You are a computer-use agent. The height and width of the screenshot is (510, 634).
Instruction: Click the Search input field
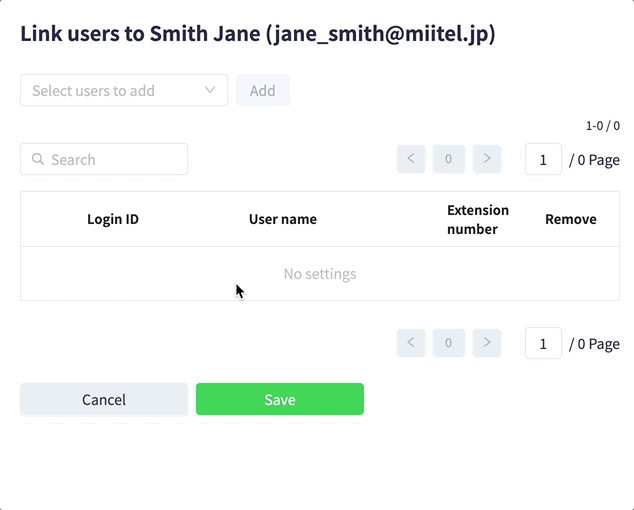click(x=104, y=159)
